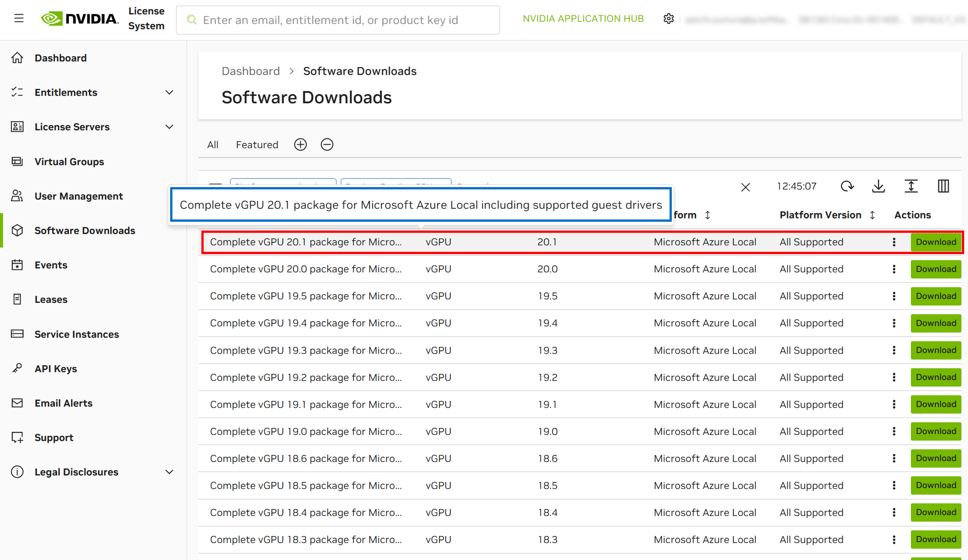968x560 pixels.
Task: Go to Dashboard in the sidebar
Action: pos(61,58)
